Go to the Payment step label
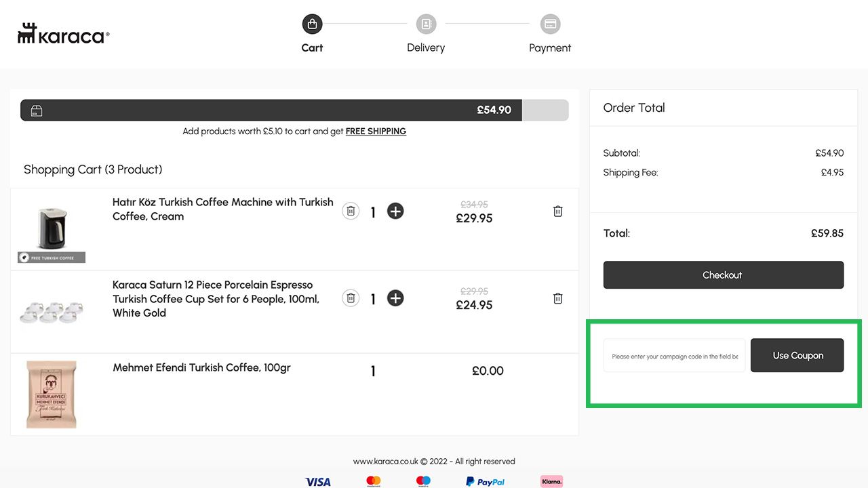The height and width of the screenshot is (488, 868). click(x=550, y=47)
